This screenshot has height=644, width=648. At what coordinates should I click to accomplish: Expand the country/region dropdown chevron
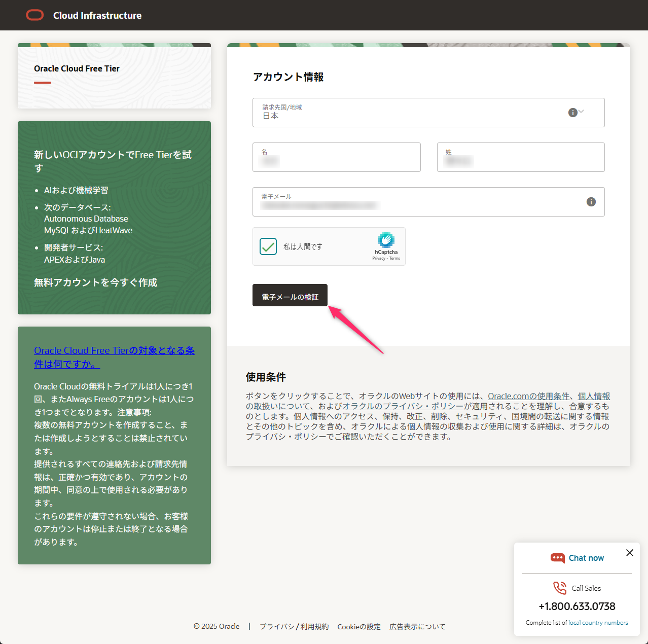581,112
